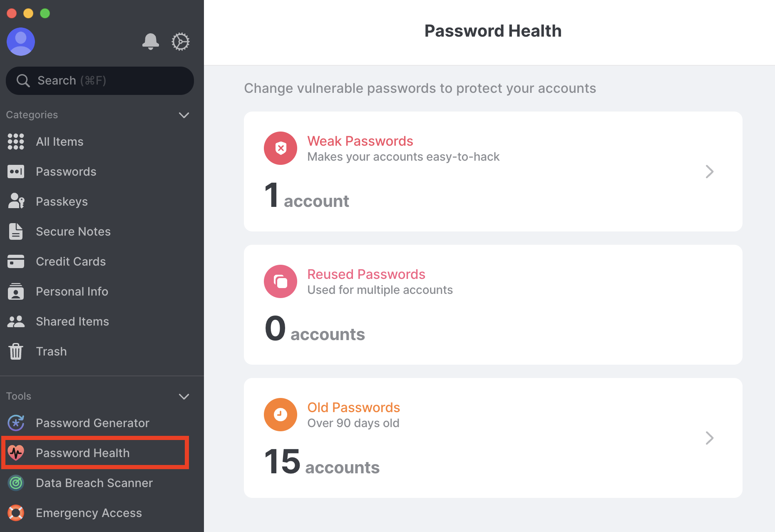Open settings via the gear icon
The image size is (775, 532).
(x=181, y=42)
